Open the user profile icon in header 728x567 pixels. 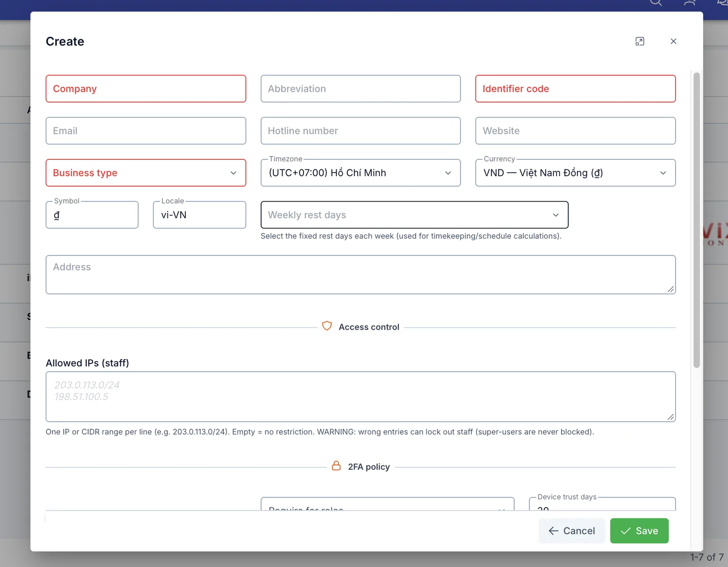pyautogui.click(x=690, y=3)
